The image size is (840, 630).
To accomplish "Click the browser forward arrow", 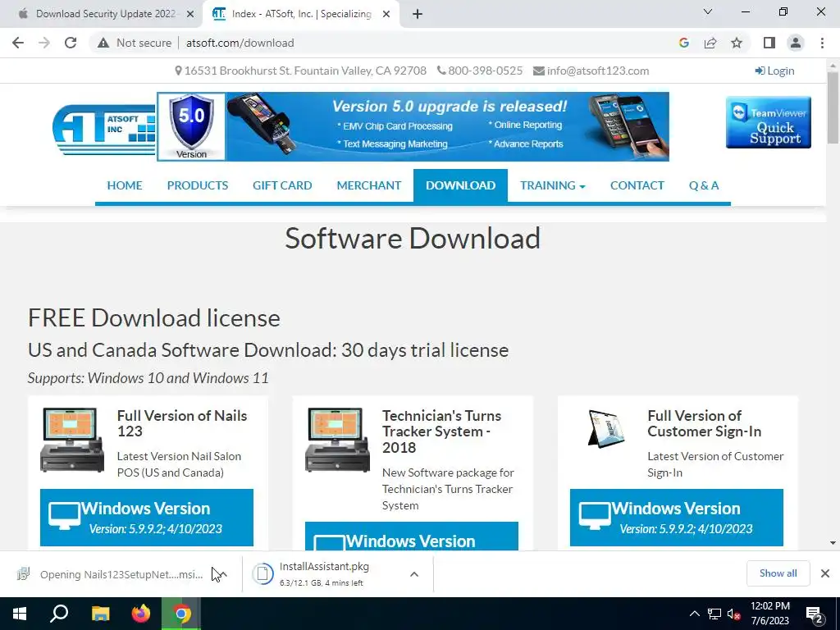I will pyautogui.click(x=44, y=43).
